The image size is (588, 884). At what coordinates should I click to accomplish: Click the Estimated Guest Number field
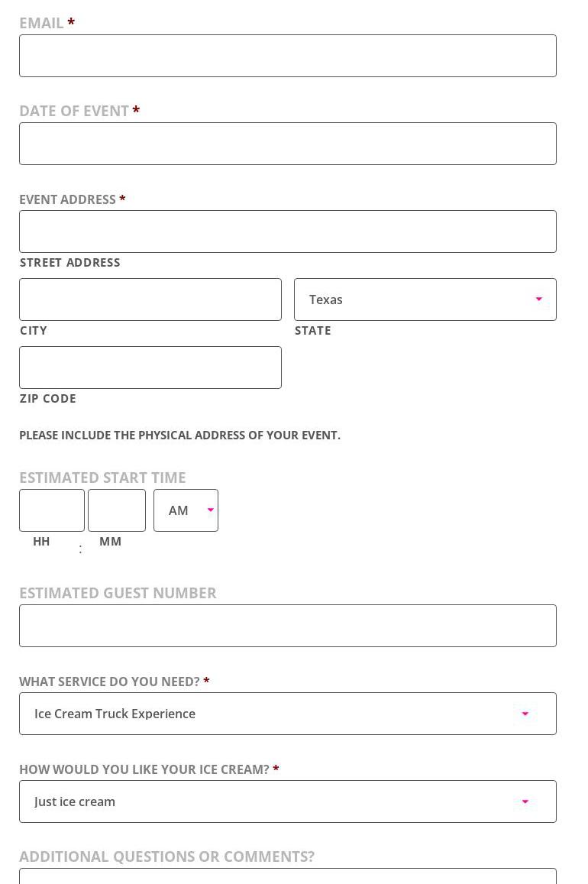(x=287, y=626)
